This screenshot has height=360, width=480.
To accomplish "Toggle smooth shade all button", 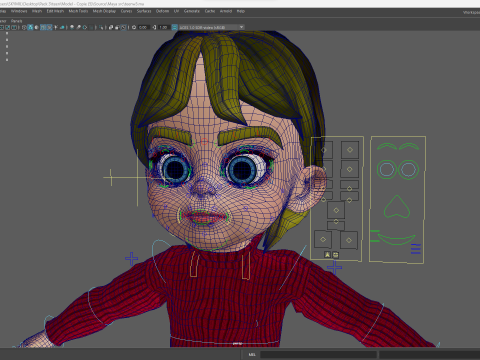I will coord(30,27).
